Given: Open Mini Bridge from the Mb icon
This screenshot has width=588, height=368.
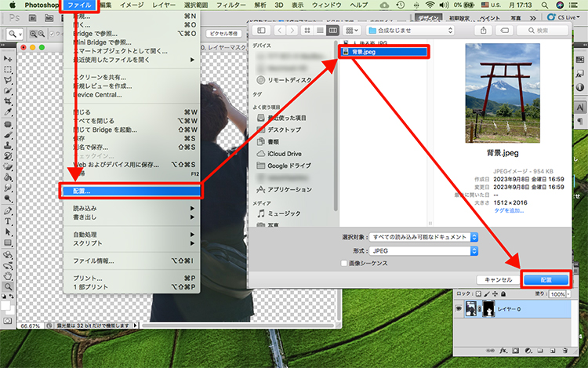Looking at the screenshot, I should pyautogui.click(x=49, y=18).
